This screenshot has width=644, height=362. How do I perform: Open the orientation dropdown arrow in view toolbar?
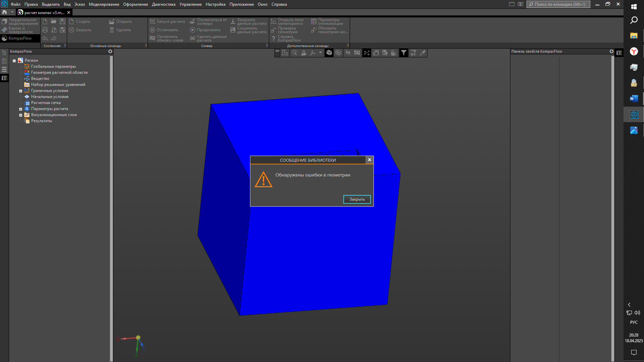[x=320, y=53]
